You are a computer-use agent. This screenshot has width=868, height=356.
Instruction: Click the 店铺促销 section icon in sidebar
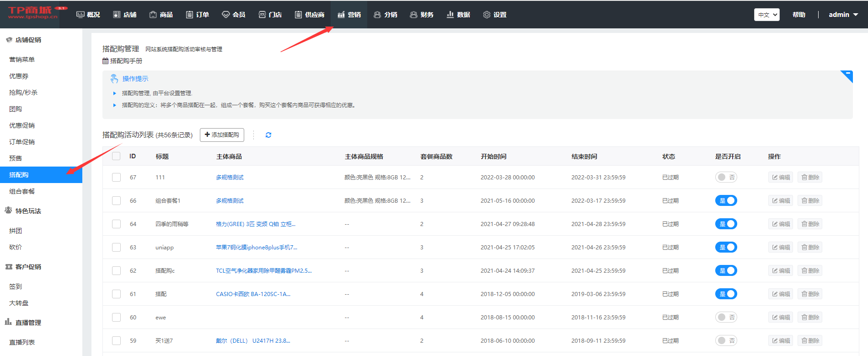click(x=9, y=40)
